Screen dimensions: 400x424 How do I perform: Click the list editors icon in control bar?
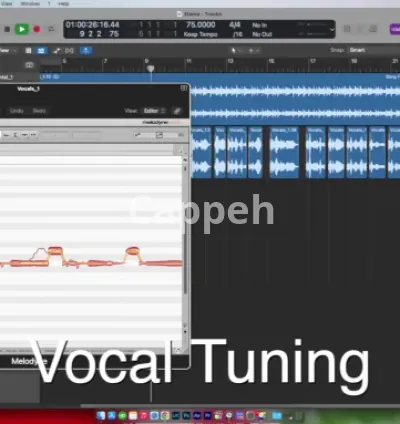click(347, 29)
